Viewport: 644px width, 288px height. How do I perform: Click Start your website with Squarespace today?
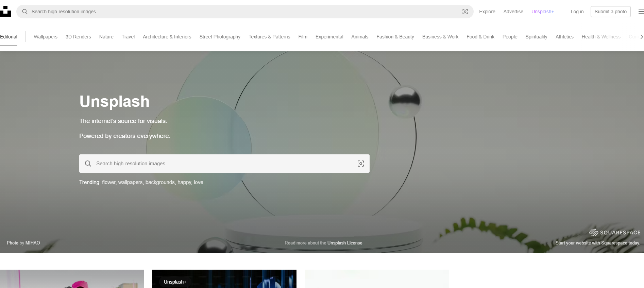(x=598, y=243)
